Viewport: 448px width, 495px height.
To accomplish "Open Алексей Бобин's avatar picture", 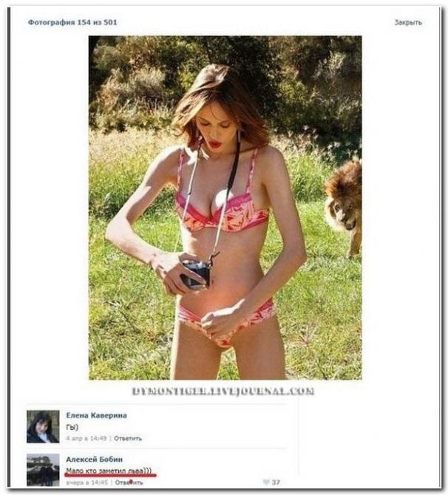I will coord(43,470).
